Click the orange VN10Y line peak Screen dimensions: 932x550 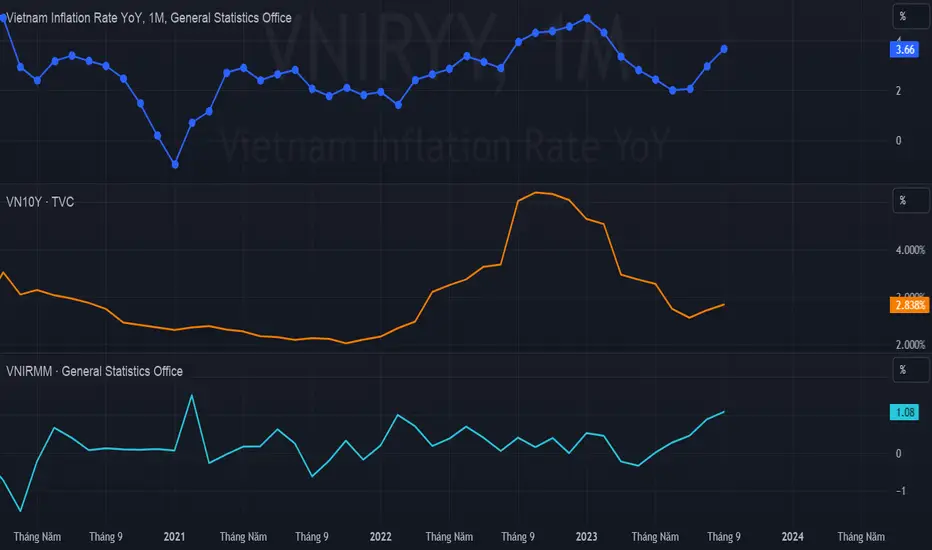(x=536, y=193)
